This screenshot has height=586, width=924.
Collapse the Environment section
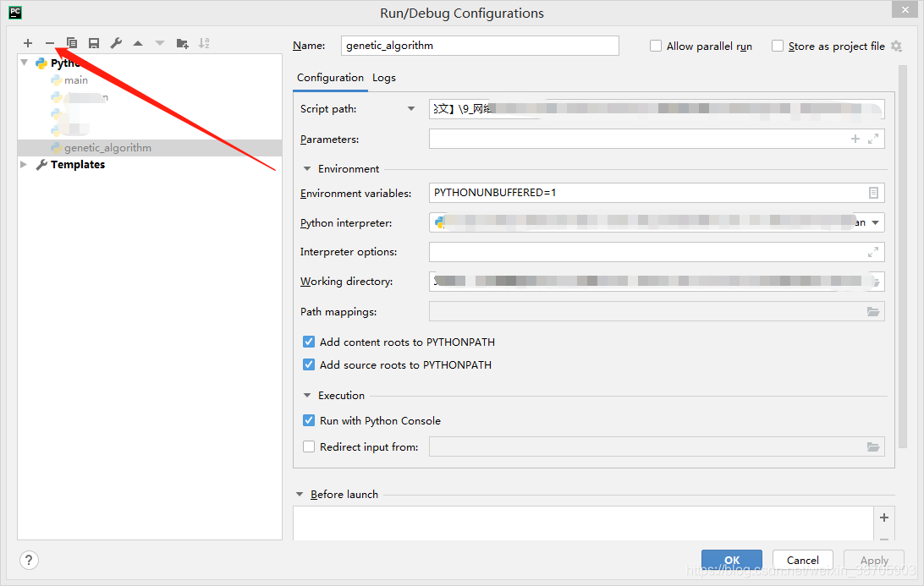307,169
